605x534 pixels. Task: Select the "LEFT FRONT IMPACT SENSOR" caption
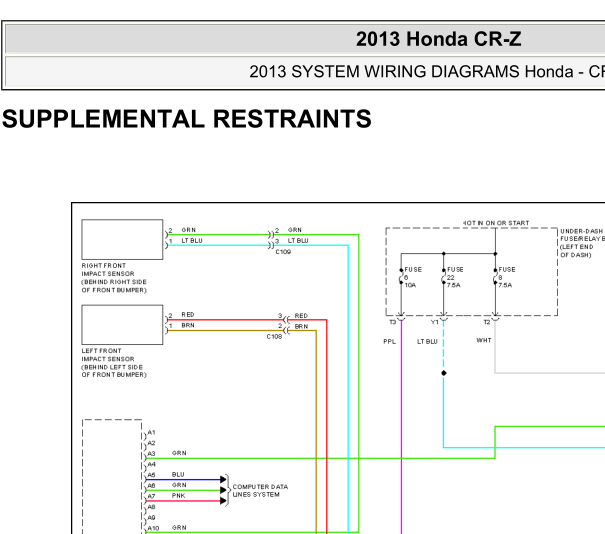click(x=114, y=363)
